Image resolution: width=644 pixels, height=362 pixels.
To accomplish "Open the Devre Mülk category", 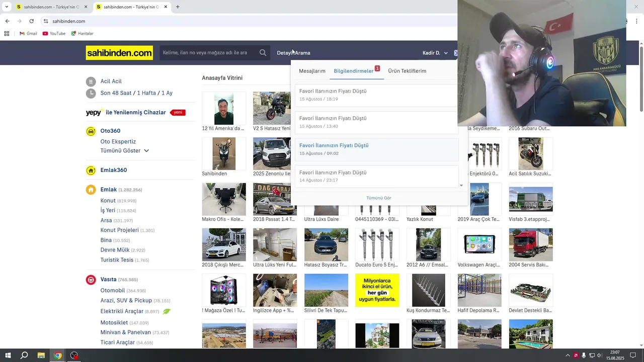I will tap(115, 250).
